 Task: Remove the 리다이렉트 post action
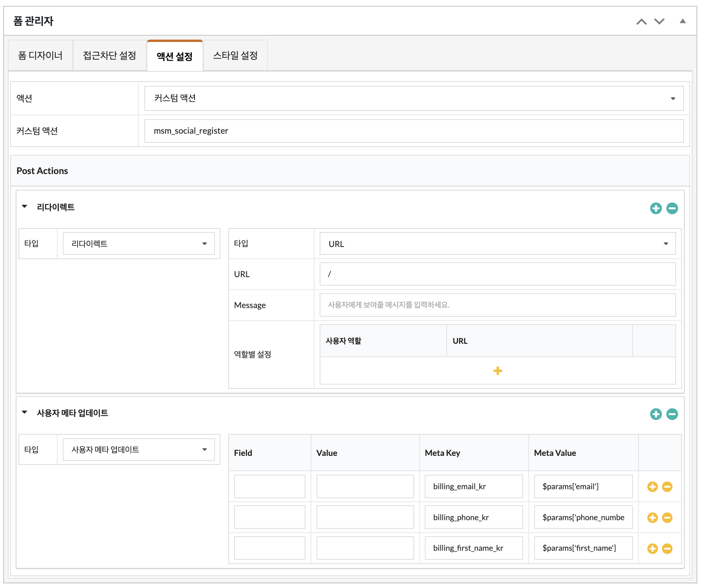click(672, 208)
